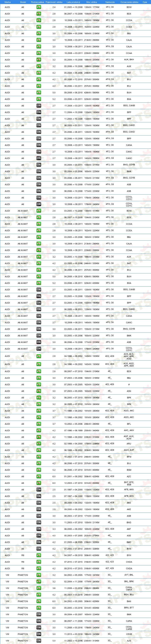
Task: Click petrol icon in A6 Avant CCEA row
Action: pyautogui.click(x=39, y=231)
